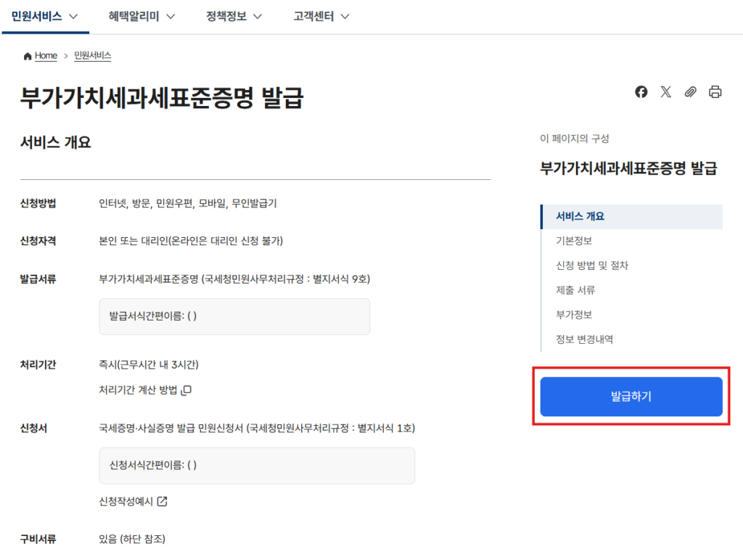Share page via X icon
The height and width of the screenshot is (560, 743).
[666, 92]
